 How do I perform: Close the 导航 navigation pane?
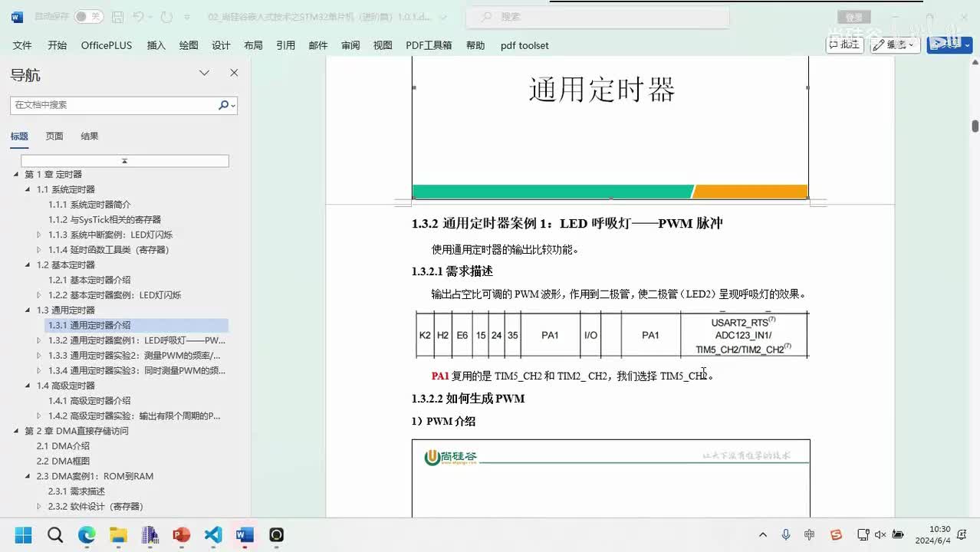(234, 73)
